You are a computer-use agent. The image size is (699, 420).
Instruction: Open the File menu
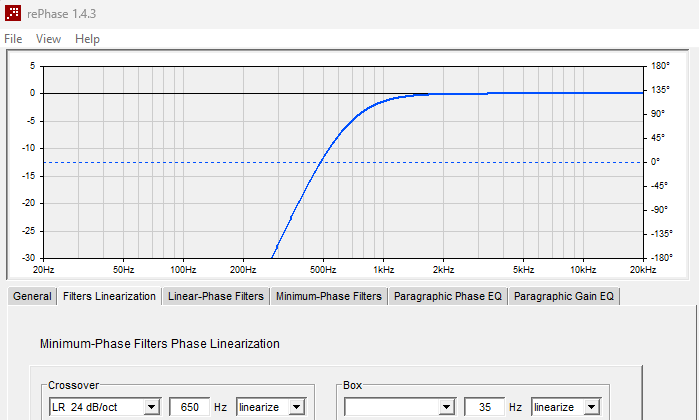coord(13,39)
